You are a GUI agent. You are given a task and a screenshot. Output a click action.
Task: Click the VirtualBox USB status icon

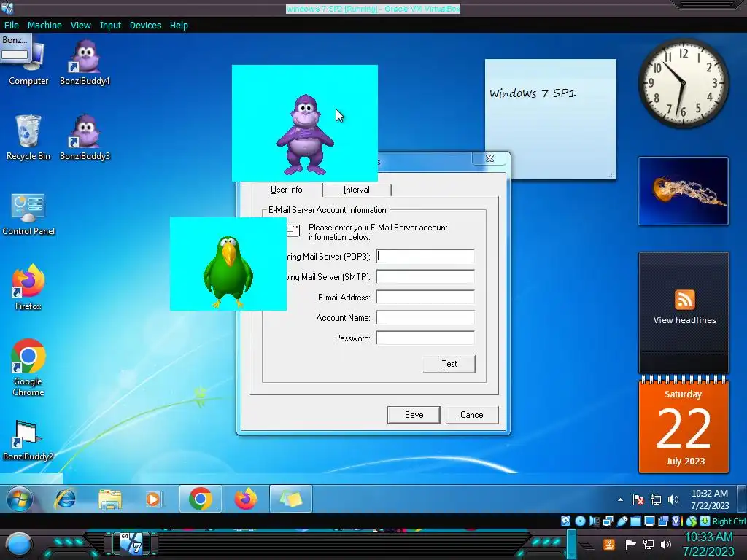pos(622,521)
